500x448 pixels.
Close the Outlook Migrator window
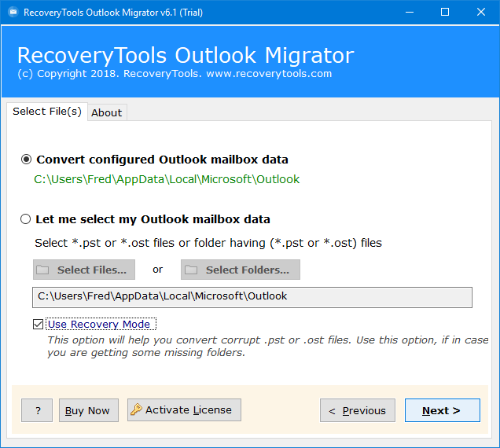[481, 12]
